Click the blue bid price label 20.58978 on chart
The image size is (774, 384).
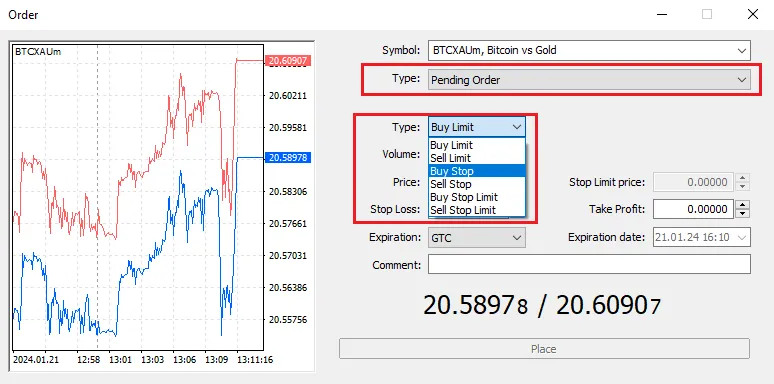288,157
